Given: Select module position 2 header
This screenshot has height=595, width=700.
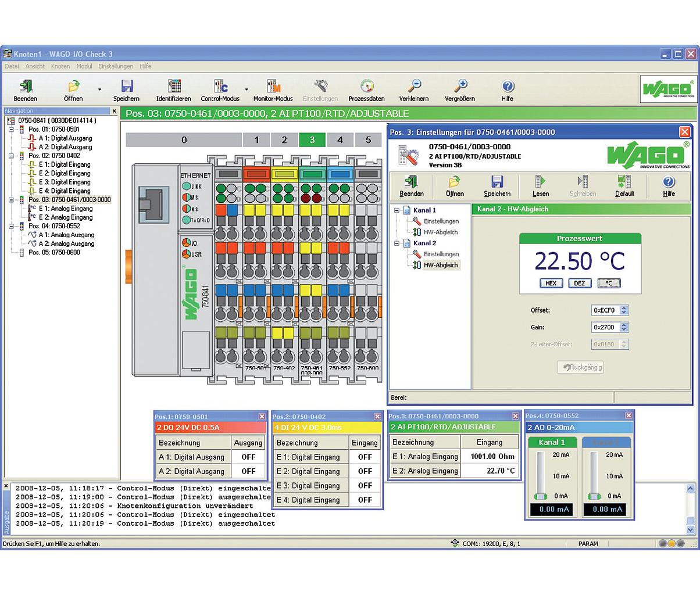Looking at the screenshot, I should (284, 140).
